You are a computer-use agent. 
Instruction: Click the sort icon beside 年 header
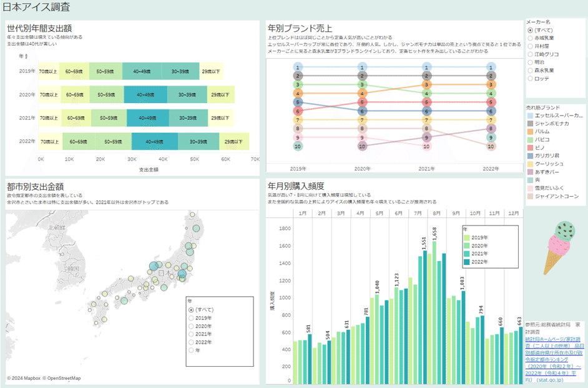(x=26, y=57)
